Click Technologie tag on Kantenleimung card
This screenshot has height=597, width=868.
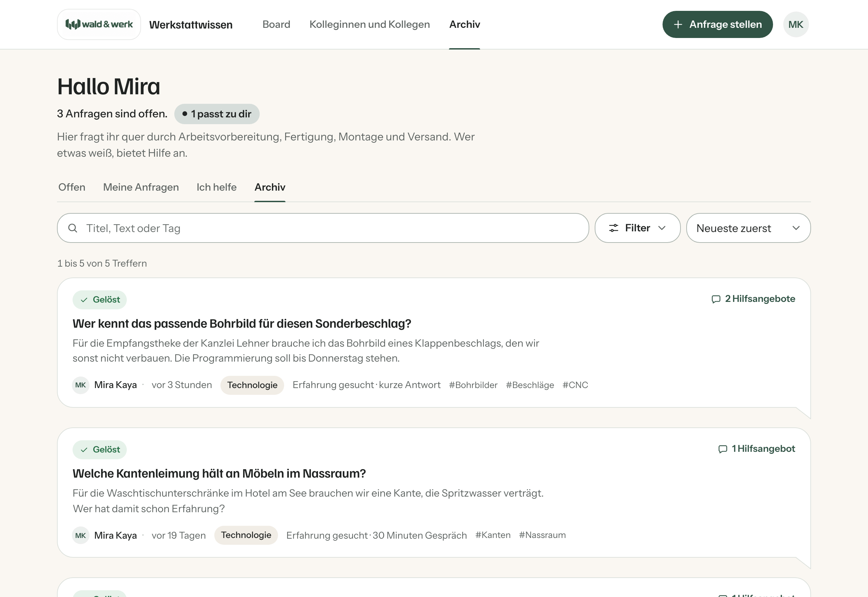click(246, 535)
